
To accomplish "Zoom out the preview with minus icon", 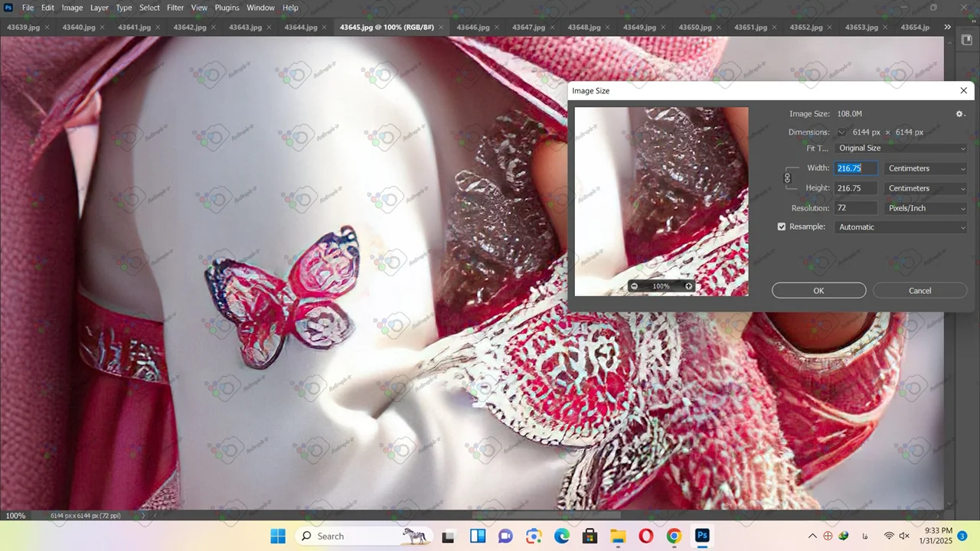I will [634, 286].
